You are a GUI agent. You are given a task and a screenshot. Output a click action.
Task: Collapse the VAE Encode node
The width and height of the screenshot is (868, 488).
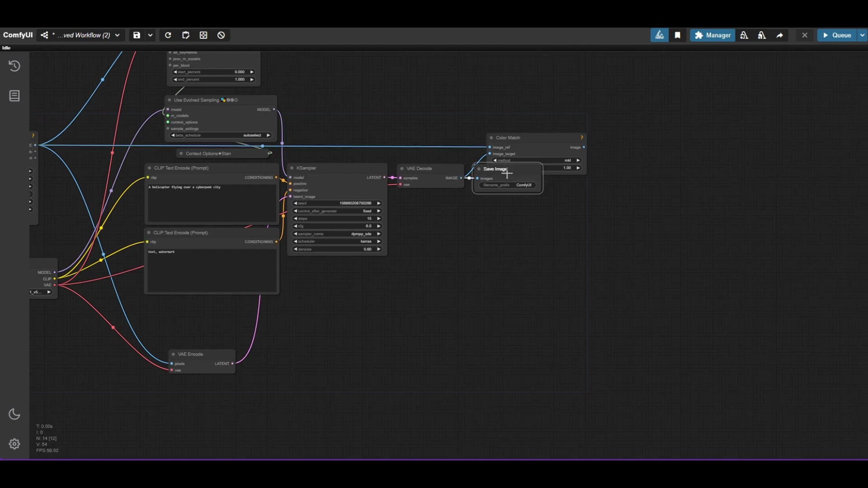173,354
